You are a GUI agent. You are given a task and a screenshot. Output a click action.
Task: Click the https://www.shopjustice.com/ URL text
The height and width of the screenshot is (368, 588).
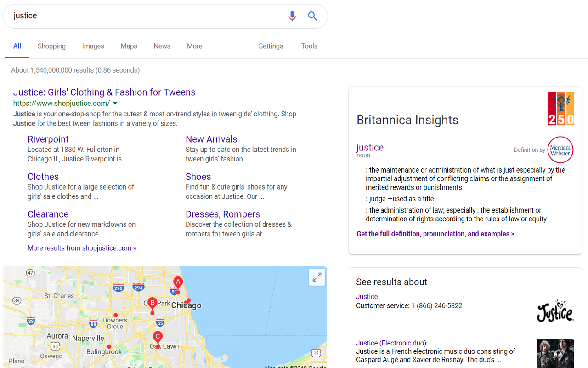(x=62, y=103)
